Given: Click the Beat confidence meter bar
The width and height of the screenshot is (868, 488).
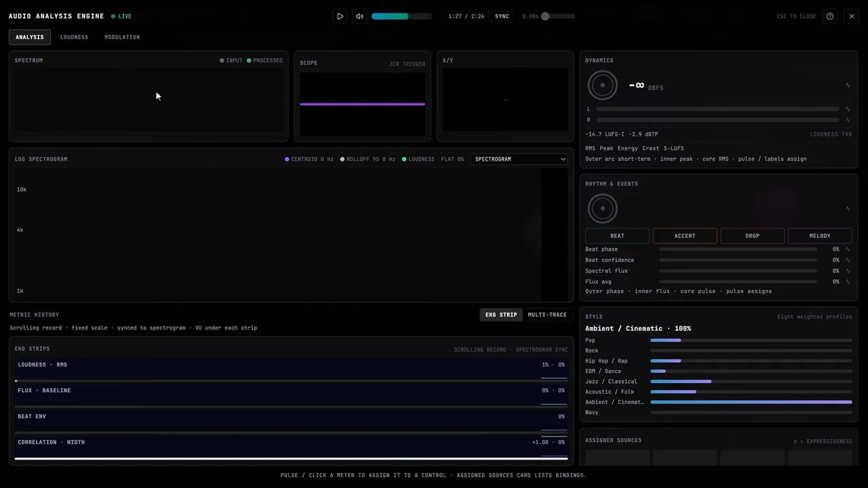Looking at the screenshot, I should 738,260.
